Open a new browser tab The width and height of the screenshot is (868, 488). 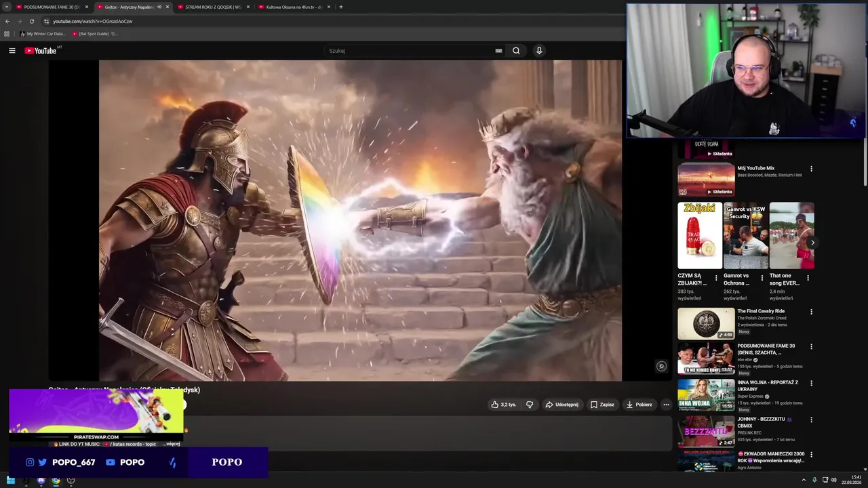pyautogui.click(x=341, y=7)
